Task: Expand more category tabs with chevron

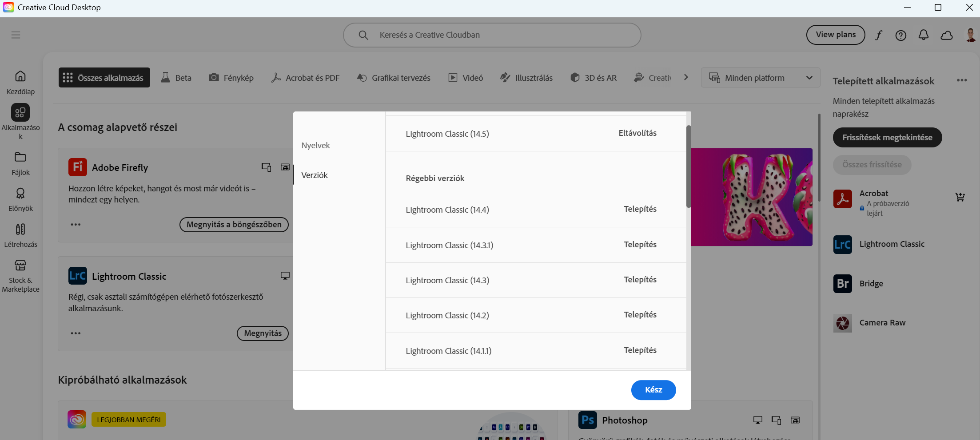Action: pos(686,77)
